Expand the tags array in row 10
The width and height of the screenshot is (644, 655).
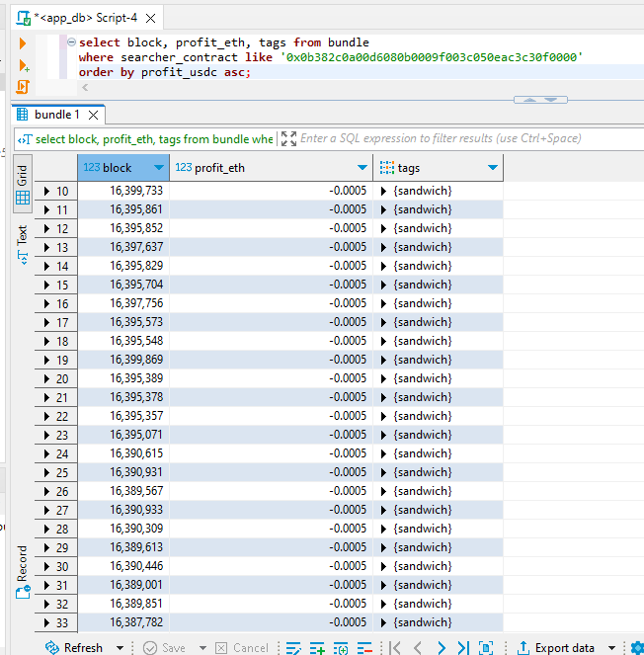(x=383, y=192)
